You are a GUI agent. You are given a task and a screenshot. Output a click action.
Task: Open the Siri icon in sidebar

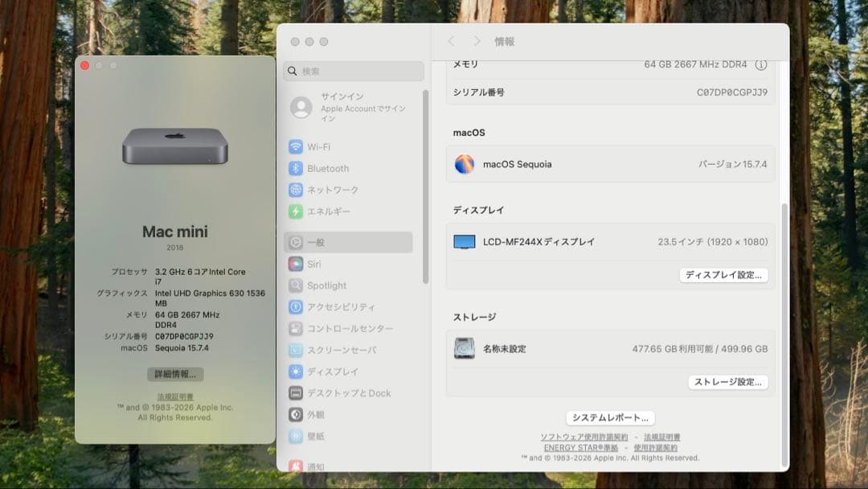[296, 264]
